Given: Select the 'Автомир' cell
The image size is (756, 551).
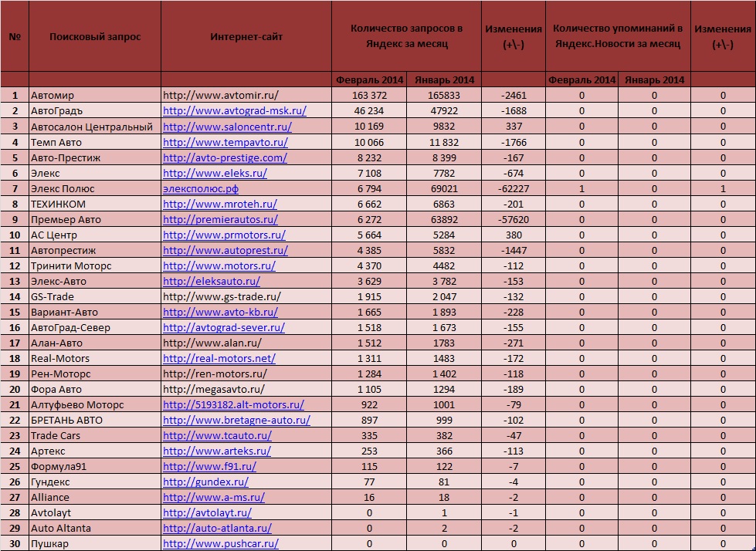Looking at the screenshot, I should pos(95,96).
